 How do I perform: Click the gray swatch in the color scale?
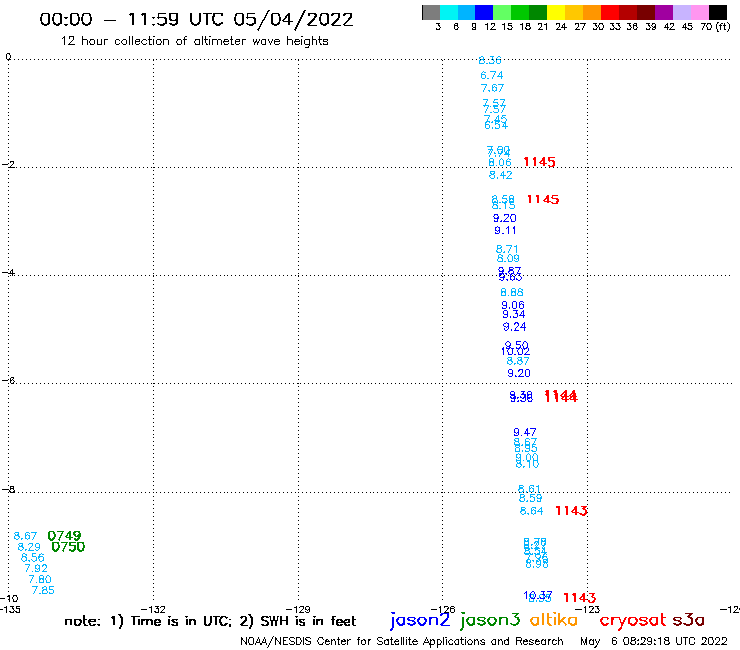pyautogui.click(x=431, y=12)
